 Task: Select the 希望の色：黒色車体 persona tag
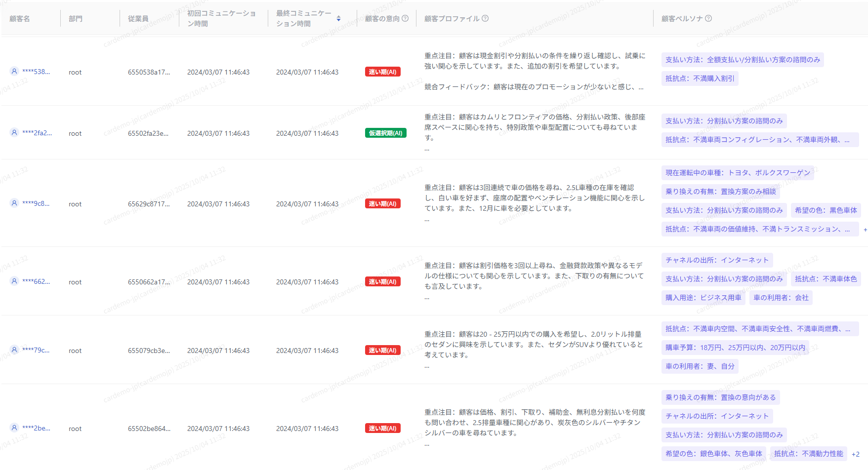[826, 210]
